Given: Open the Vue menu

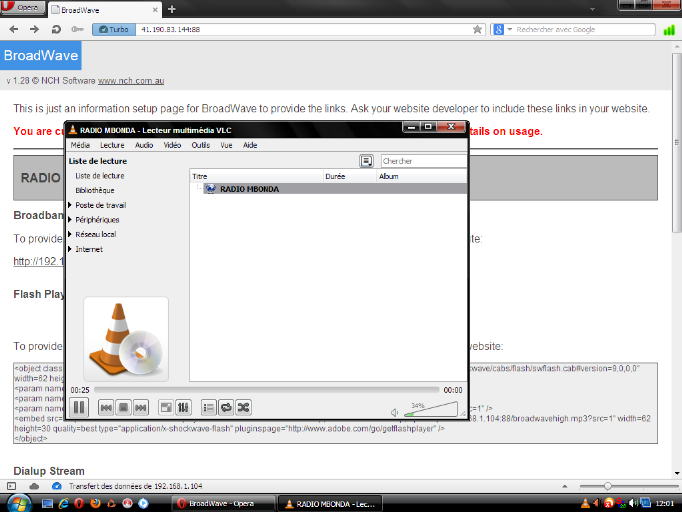Looking at the screenshot, I should 226,145.
